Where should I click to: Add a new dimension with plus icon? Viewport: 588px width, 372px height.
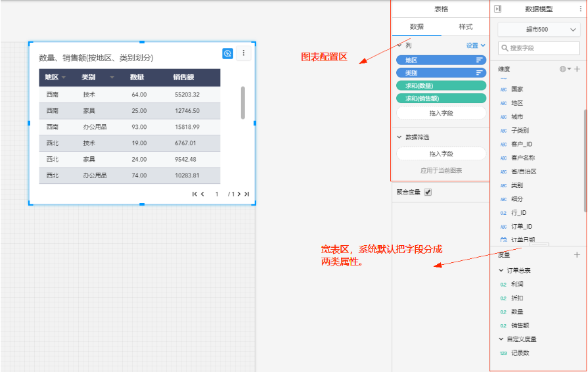coord(577,69)
